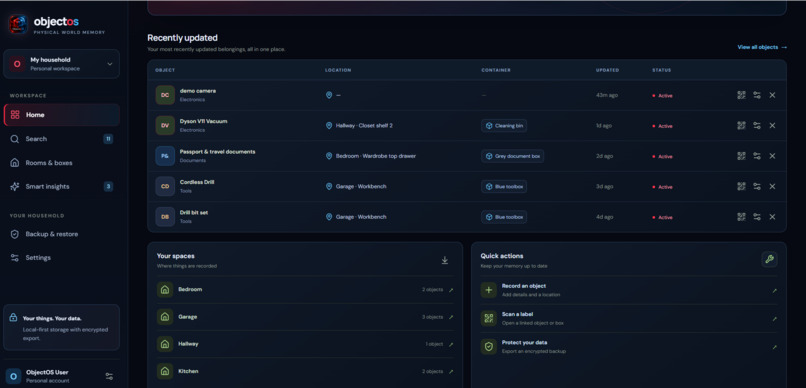The image size is (806, 388).
Task: Edit settings for Passport & travel documents
Action: (x=757, y=156)
